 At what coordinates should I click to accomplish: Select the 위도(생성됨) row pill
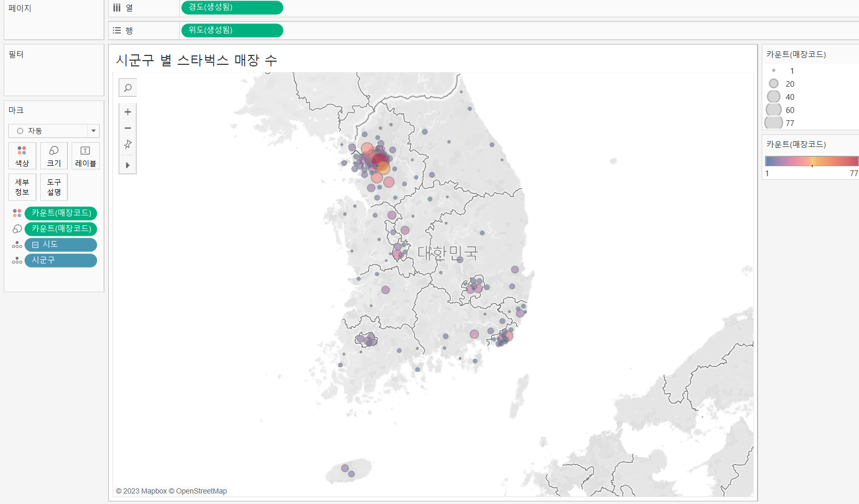[232, 30]
